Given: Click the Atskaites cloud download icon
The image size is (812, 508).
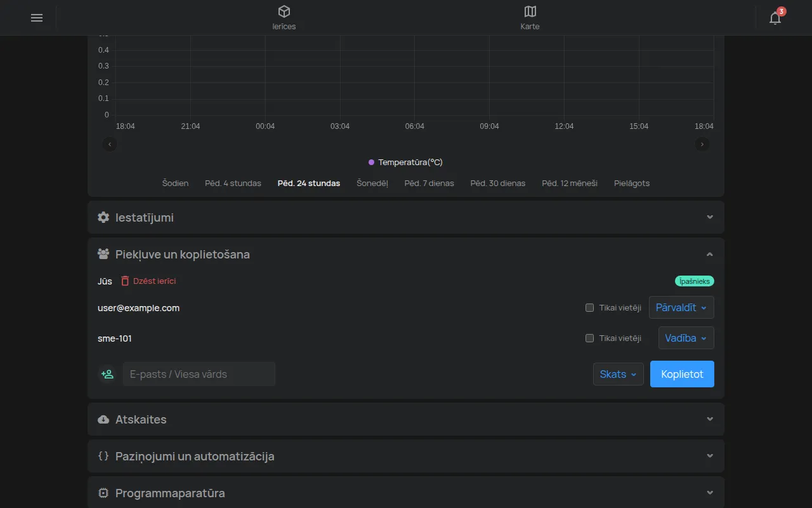Looking at the screenshot, I should click(x=103, y=419).
